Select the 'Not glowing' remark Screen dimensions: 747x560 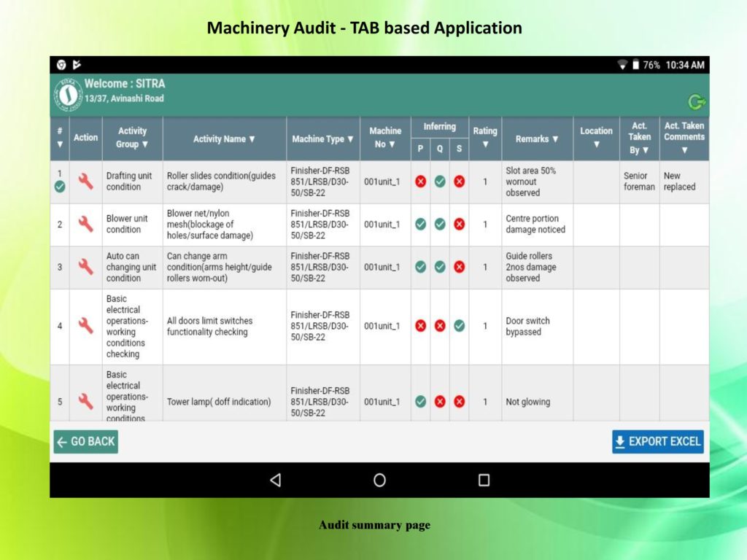click(x=528, y=402)
